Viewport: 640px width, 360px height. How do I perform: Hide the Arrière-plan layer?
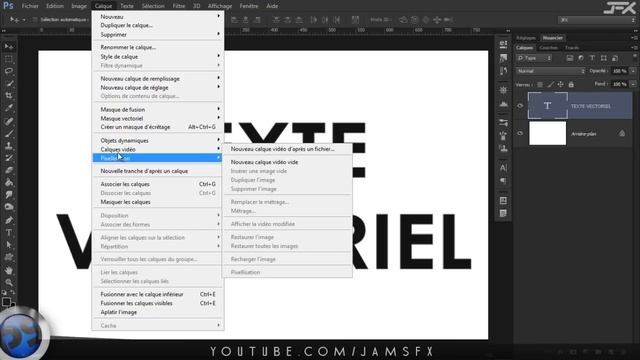(x=520, y=133)
